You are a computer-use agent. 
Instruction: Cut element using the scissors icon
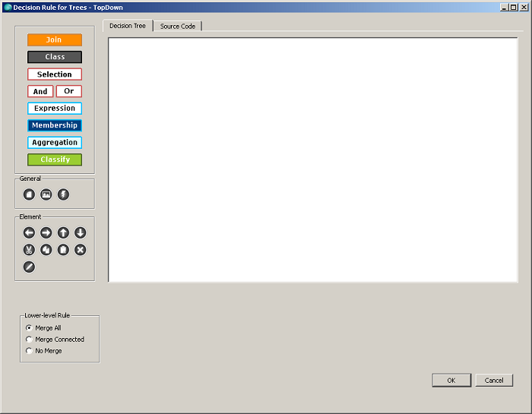[29, 249]
